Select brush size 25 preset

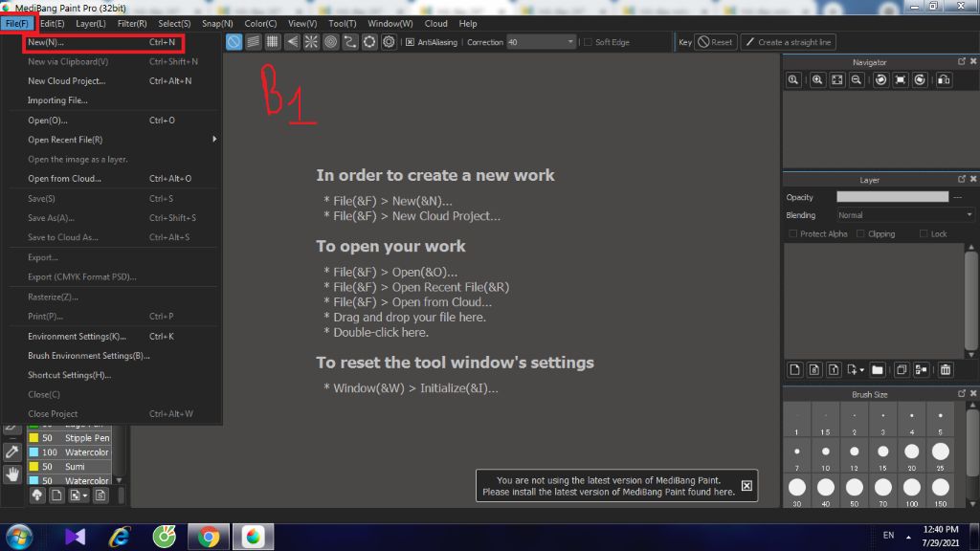click(x=940, y=455)
